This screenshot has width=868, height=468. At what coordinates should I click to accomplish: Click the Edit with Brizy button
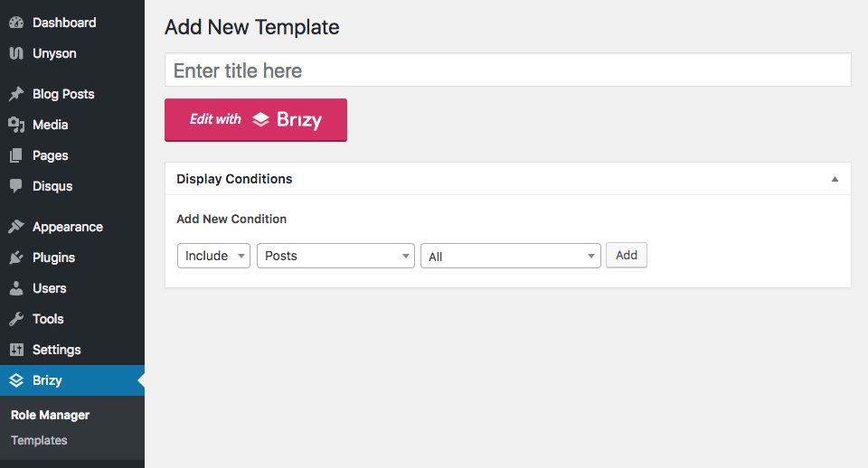[256, 120]
